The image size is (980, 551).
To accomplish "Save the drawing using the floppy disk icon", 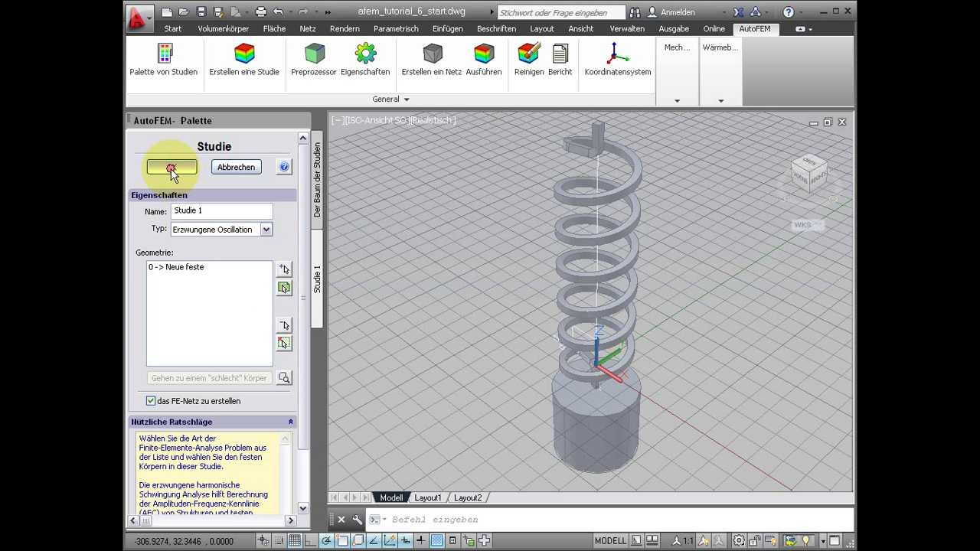I will tap(201, 12).
